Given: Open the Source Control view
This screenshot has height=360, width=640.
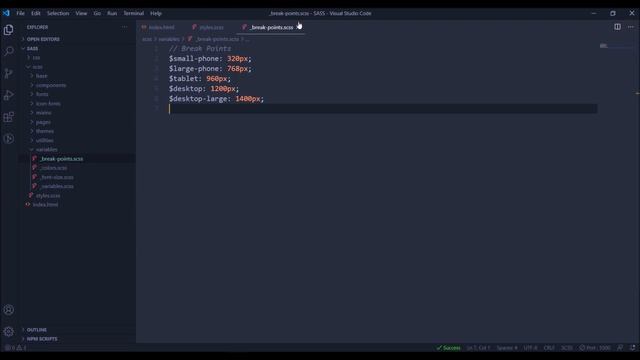Looking at the screenshot, I should point(9,73).
